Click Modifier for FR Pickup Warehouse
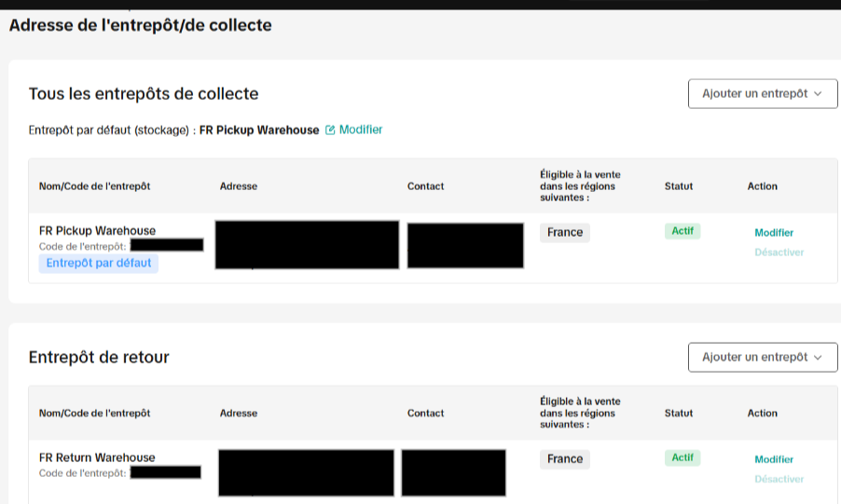Image resolution: width=841 pixels, height=504 pixels. pyautogui.click(x=774, y=233)
